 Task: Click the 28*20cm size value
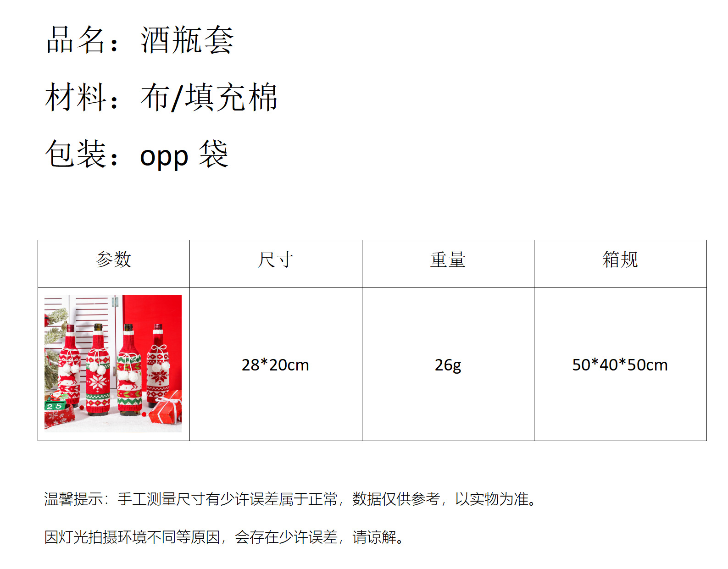click(x=275, y=365)
